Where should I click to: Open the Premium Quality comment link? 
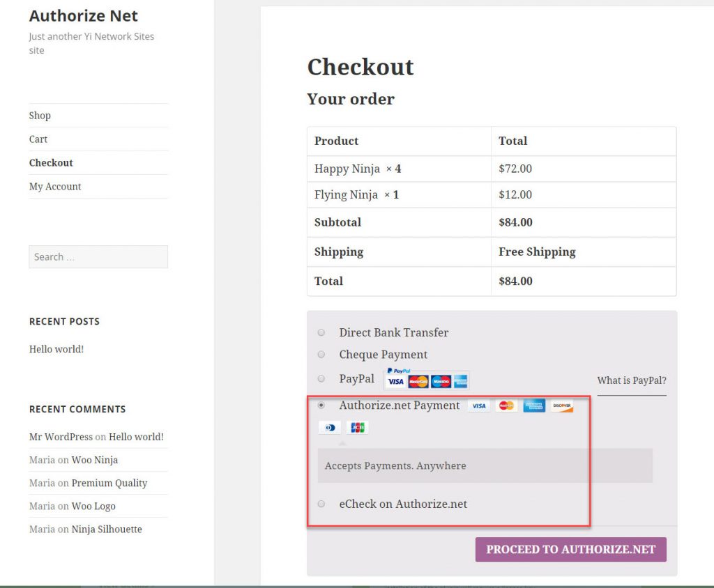tap(109, 483)
